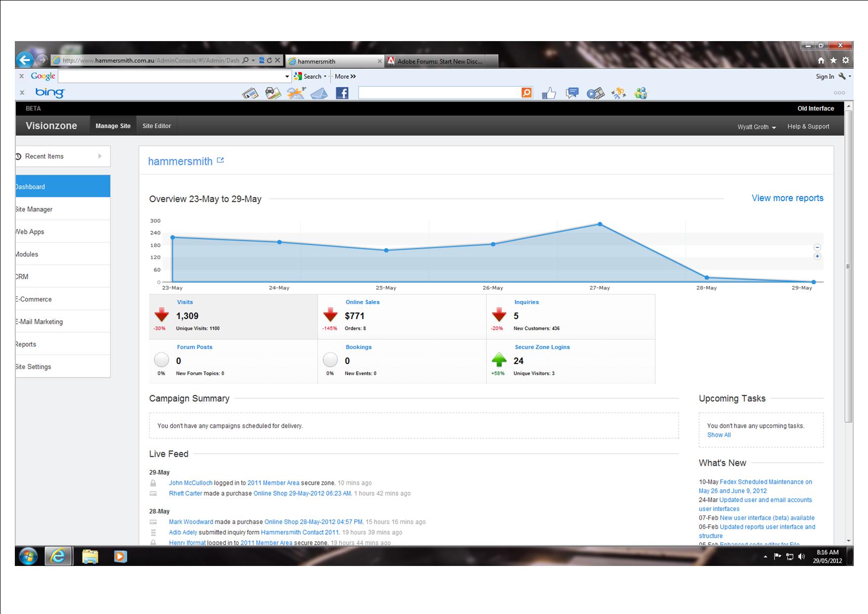Close the Bing toolbar
868x614 pixels.
pos(22,93)
